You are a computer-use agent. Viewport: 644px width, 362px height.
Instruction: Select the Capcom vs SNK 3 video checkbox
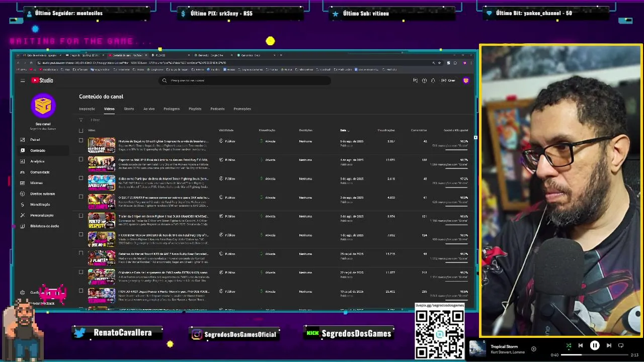coord(81,159)
